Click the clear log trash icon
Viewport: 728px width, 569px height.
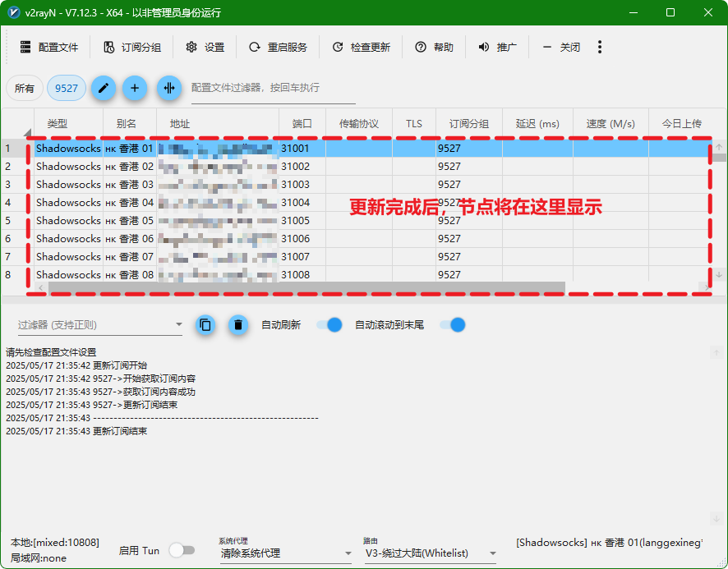click(238, 325)
